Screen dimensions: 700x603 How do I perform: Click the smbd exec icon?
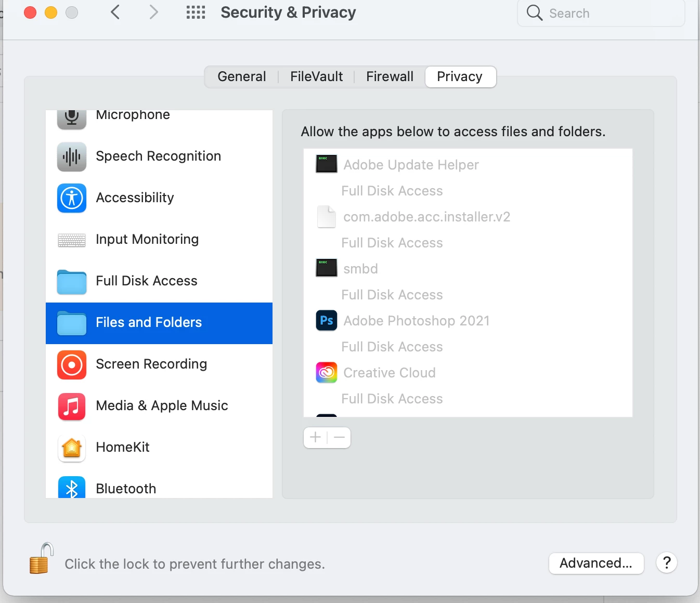pyautogui.click(x=327, y=268)
